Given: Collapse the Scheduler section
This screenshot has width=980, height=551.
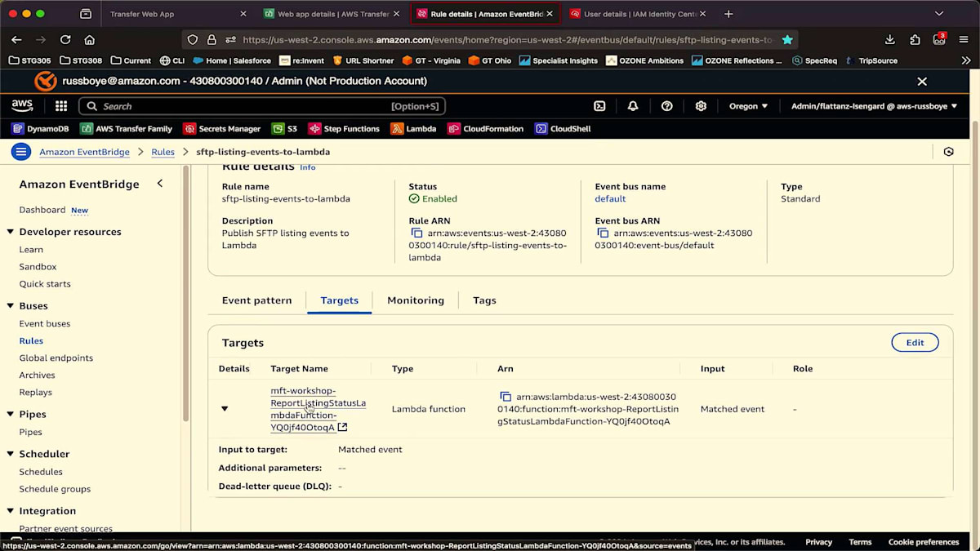Looking at the screenshot, I should tap(11, 454).
